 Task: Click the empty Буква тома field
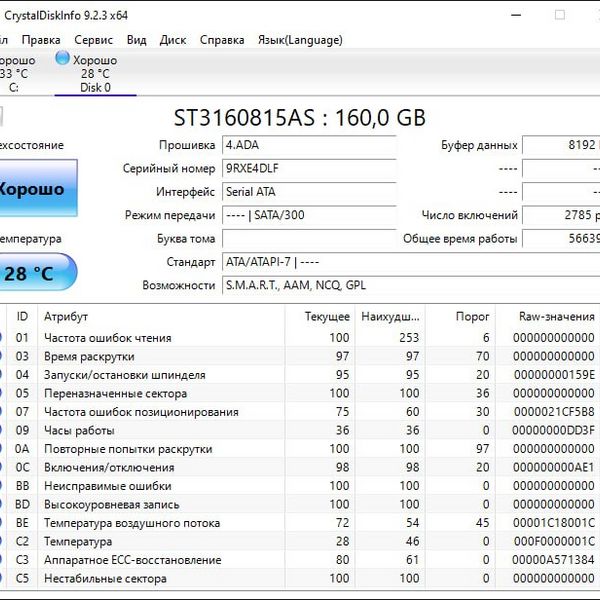click(309, 239)
